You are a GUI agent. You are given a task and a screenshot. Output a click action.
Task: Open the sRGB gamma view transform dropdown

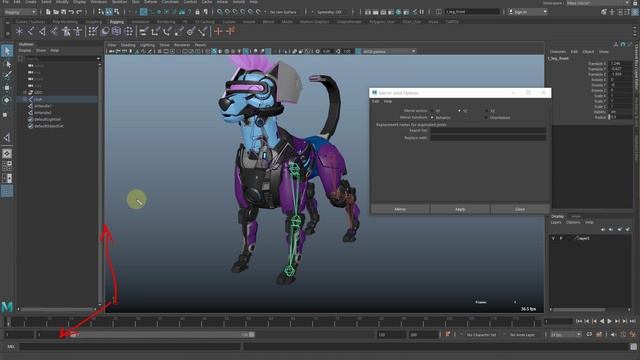389,51
